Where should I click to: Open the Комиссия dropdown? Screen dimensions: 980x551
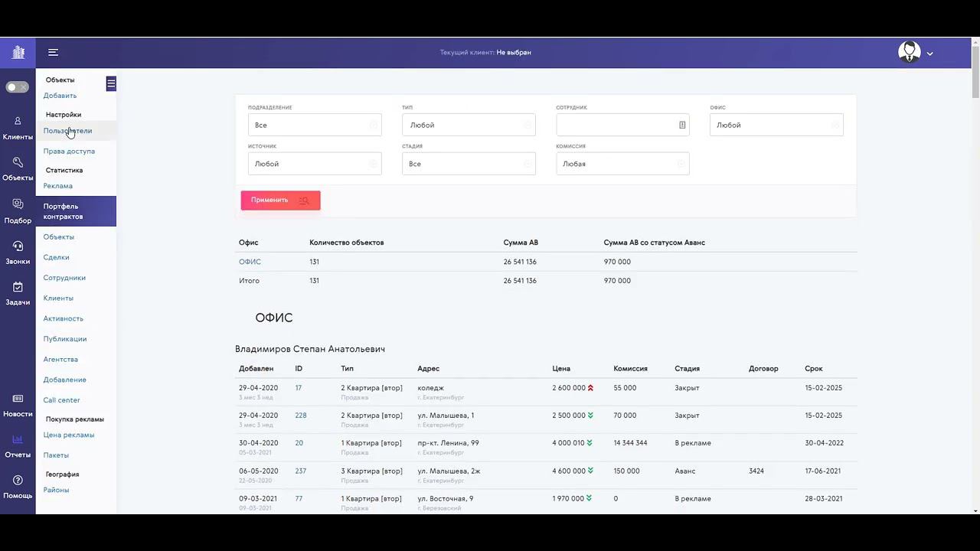622,164
